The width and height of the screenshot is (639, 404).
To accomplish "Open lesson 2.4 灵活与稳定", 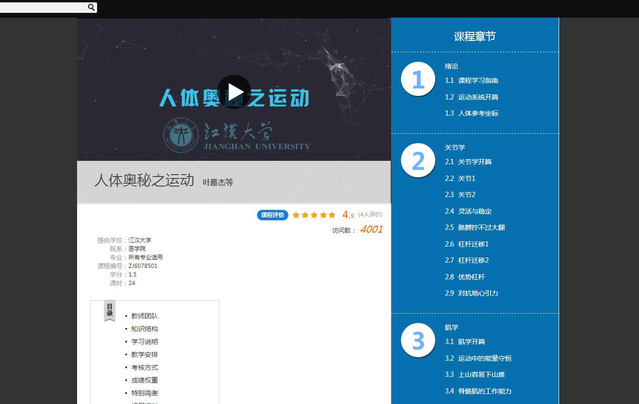I will point(468,211).
